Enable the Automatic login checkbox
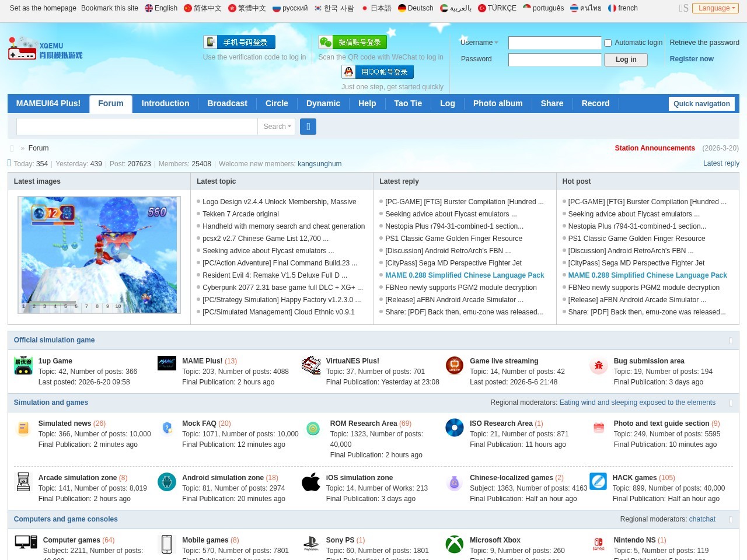 pyautogui.click(x=608, y=43)
